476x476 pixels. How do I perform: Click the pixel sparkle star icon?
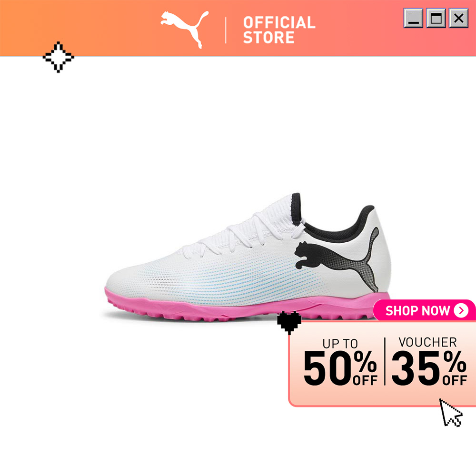(x=58, y=57)
